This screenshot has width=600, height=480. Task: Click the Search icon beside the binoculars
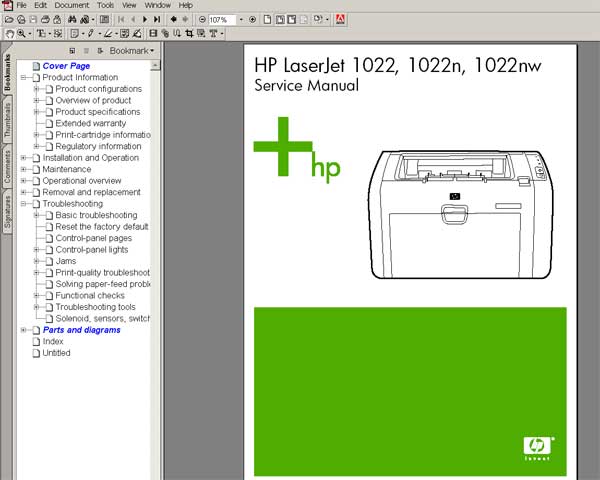(x=85, y=20)
